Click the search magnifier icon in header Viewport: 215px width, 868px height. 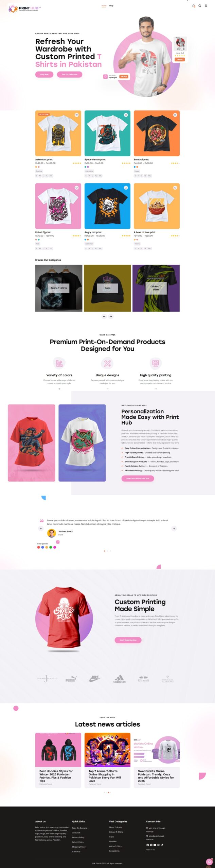point(200,6)
